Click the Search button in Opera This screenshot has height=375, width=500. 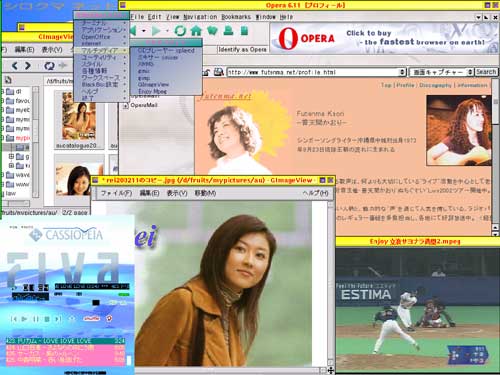(x=486, y=72)
